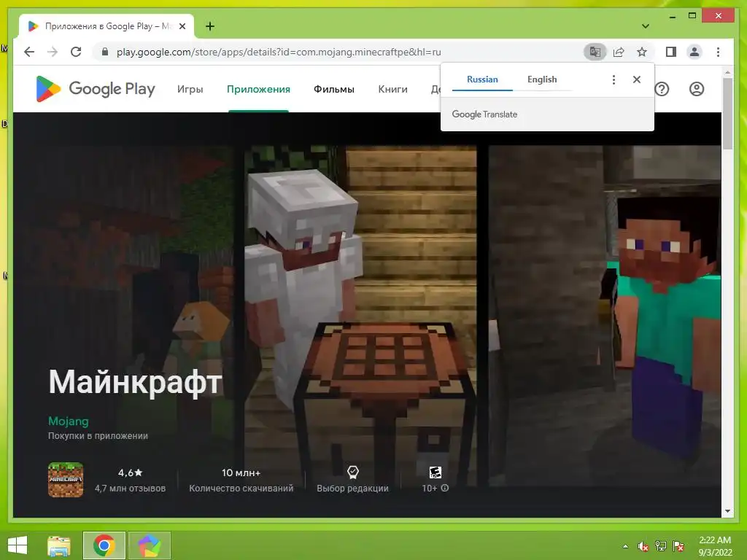Screen dimensions: 747x560
Task: Click the taskbar clock showing 2:22 AM
Action: coord(715,546)
